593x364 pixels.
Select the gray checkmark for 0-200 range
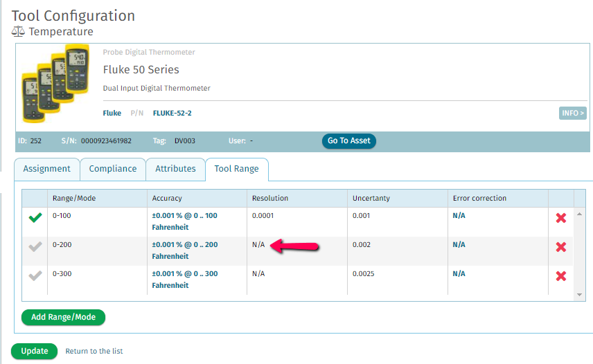(x=35, y=246)
